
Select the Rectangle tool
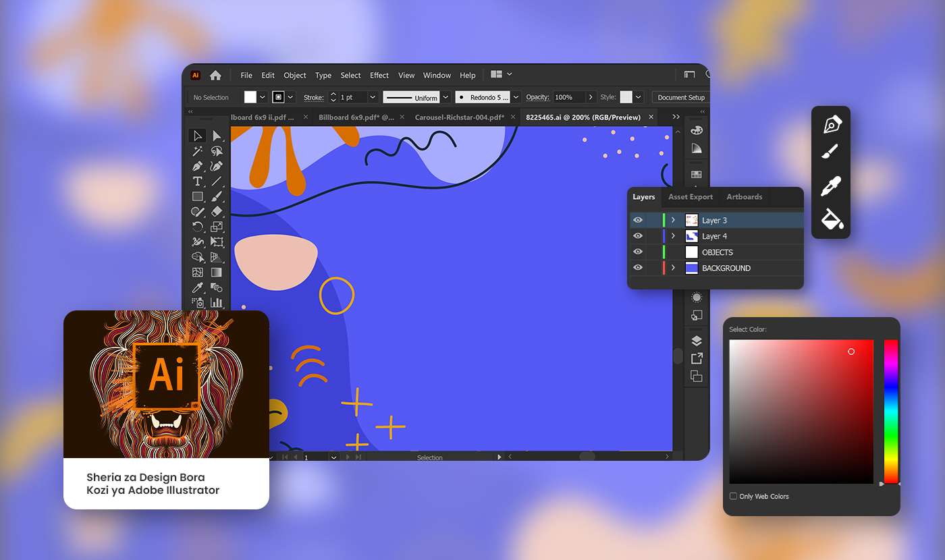(197, 196)
